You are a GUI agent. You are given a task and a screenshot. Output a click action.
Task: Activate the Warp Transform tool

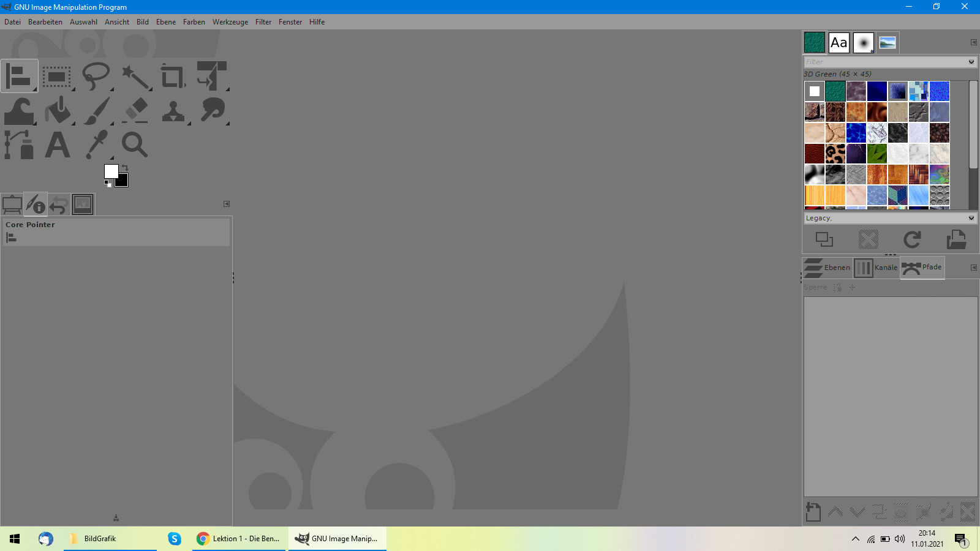click(19, 111)
